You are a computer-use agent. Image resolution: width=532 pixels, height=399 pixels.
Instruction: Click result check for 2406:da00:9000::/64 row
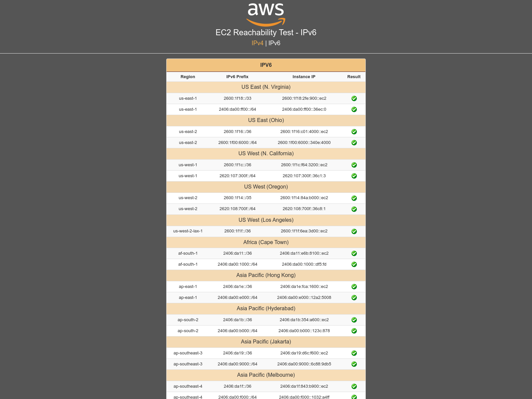(354, 364)
